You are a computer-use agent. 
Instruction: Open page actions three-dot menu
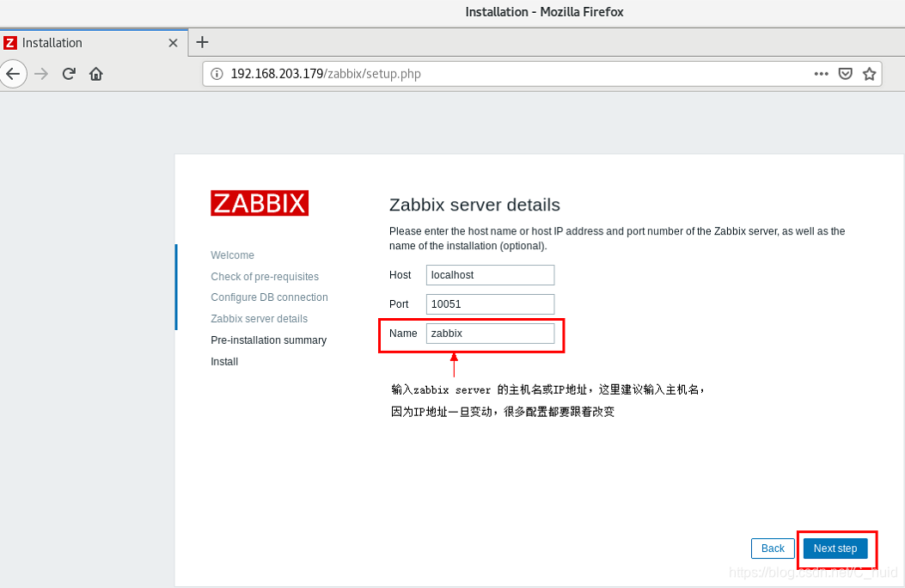(x=822, y=74)
